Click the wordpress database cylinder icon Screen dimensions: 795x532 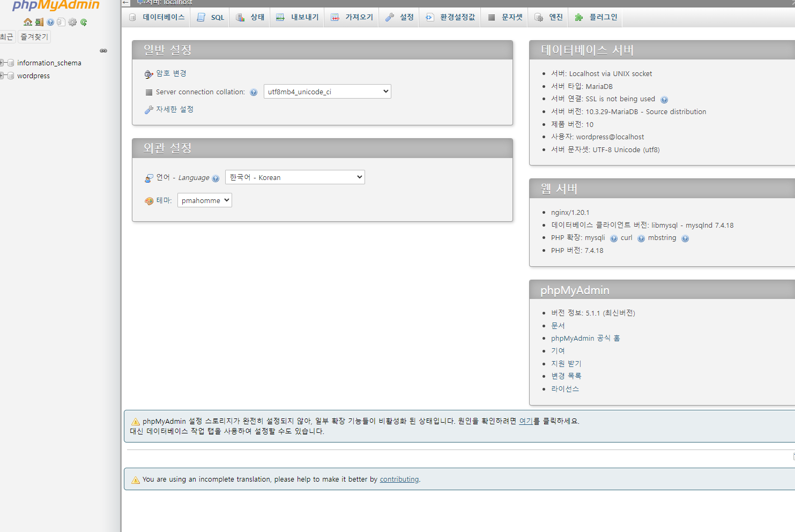(11, 76)
